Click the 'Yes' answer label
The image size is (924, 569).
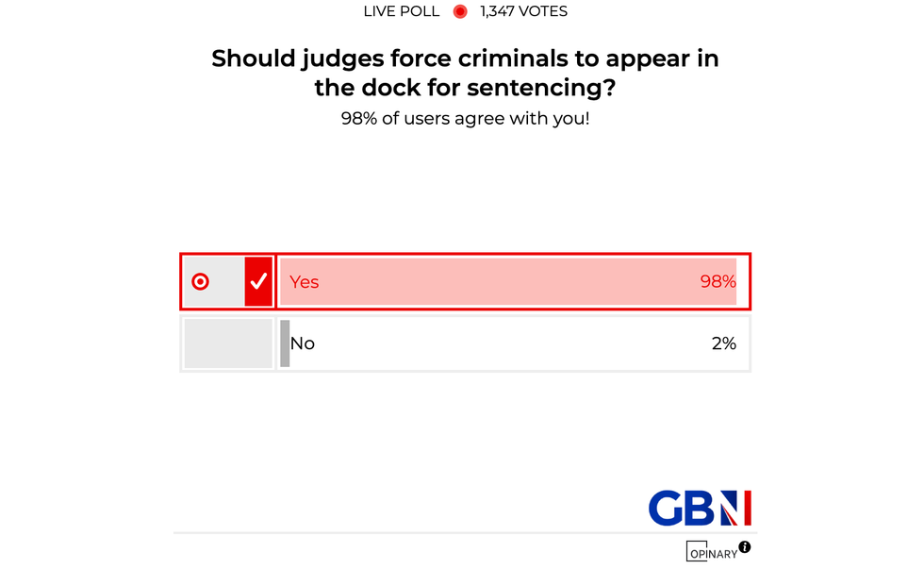(305, 281)
